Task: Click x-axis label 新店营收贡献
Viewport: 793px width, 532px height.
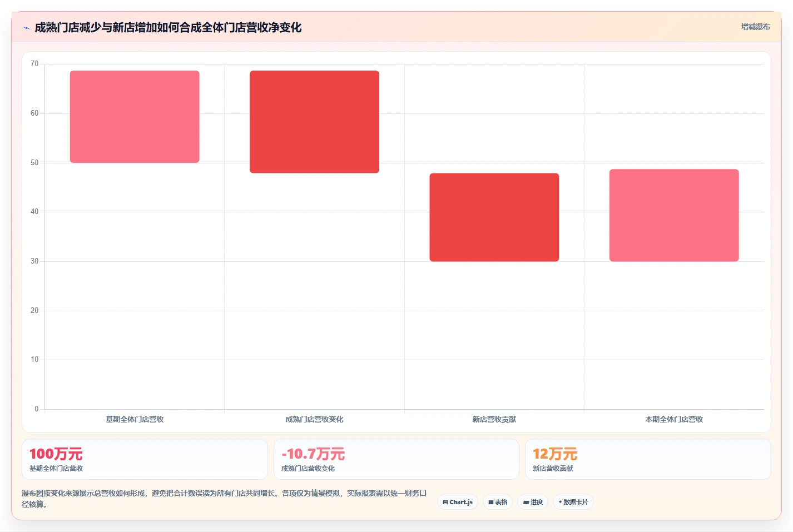Action: (494, 419)
